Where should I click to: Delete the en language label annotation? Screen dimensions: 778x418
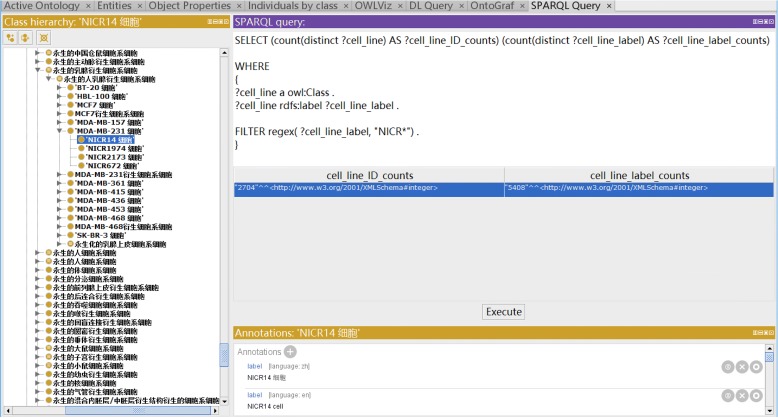[x=742, y=395]
